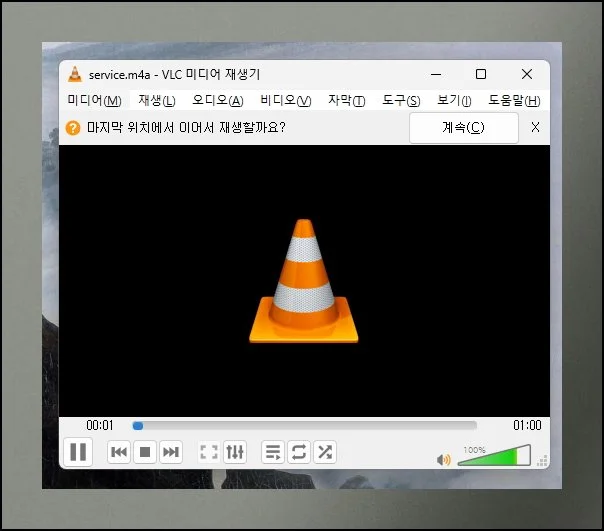Viewport: 604px width, 531px height.
Task: Mute audio via the speaker icon
Action: coord(444,460)
